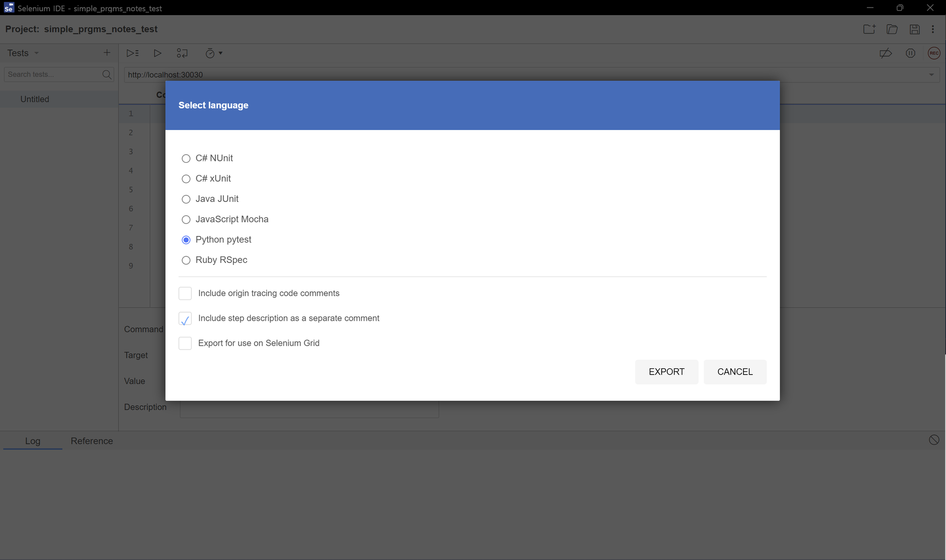
Task: Expand the base URL dropdown arrow
Action: [x=931, y=75]
